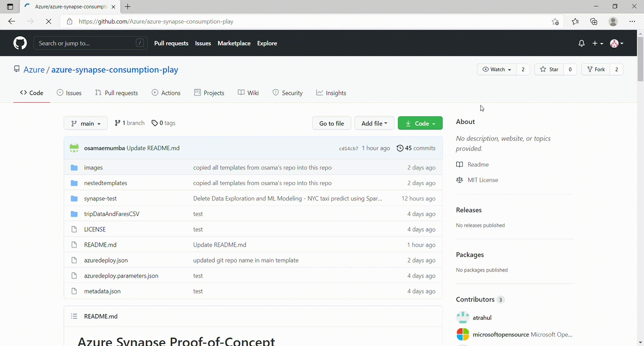Open azuredeploy.json file

[106, 260]
